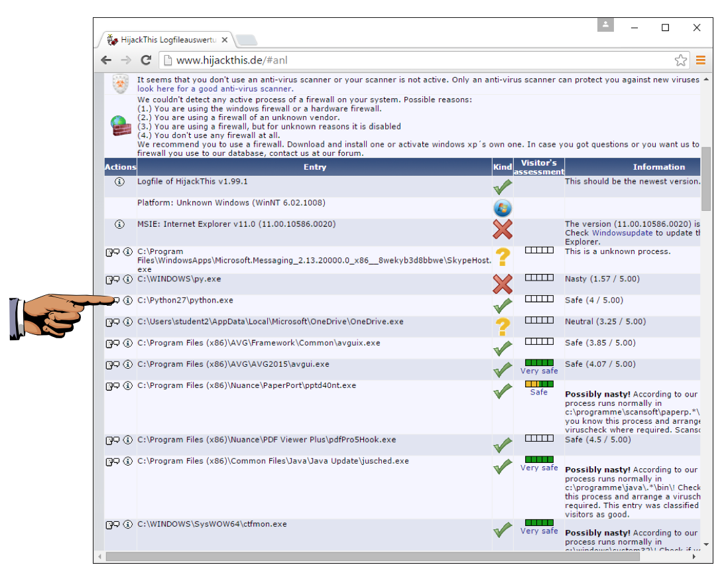Screen dimensions: 728x581
Task: Click the 'Entry' column header
Action: pyautogui.click(x=315, y=166)
